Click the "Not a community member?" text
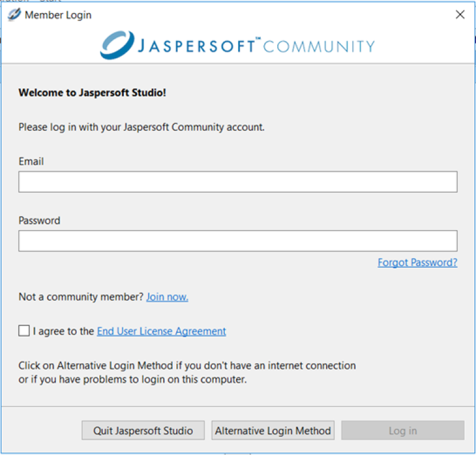Screen dimensions: 476x455 [x=81, y=297]
